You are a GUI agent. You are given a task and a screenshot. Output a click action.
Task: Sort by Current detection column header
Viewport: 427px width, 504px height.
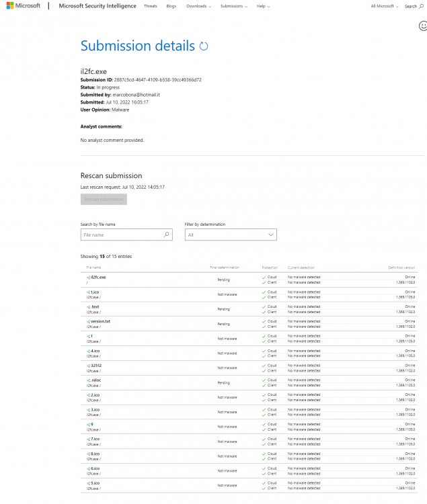301,267
